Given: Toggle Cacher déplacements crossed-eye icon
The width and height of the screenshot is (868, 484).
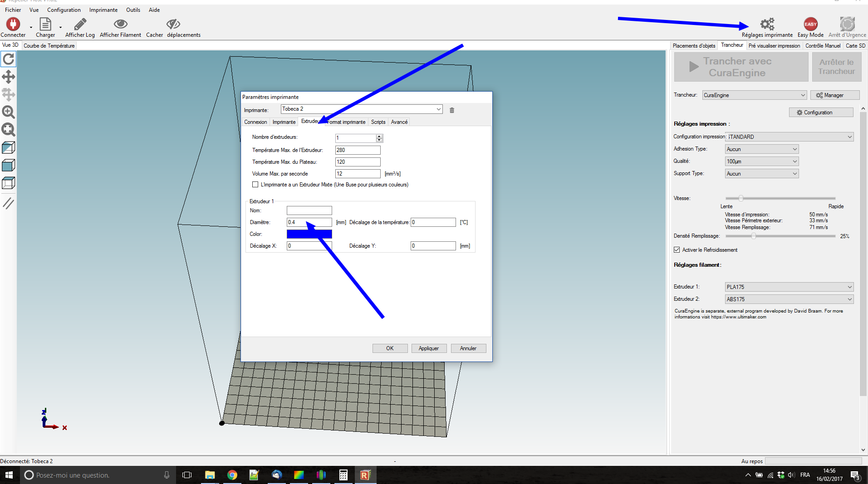Looking at the screenshot, I should point(173,24).
